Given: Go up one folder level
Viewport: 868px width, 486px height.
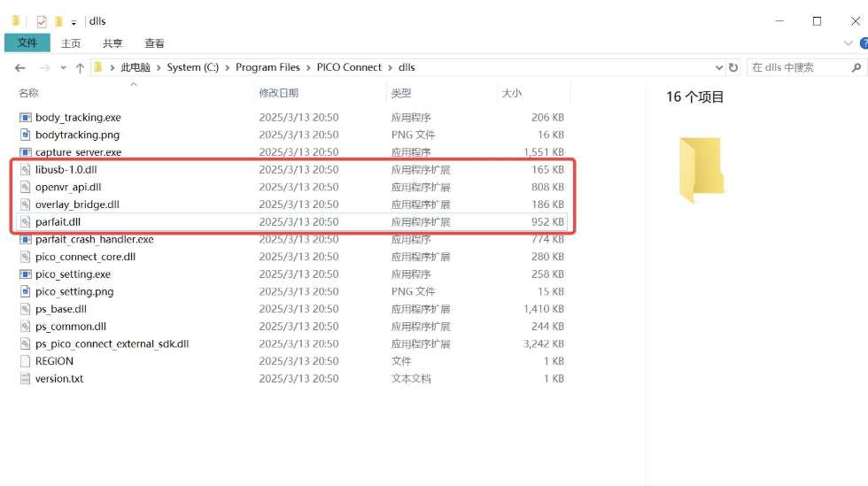Looking at the screenshot, I should 80,67.
